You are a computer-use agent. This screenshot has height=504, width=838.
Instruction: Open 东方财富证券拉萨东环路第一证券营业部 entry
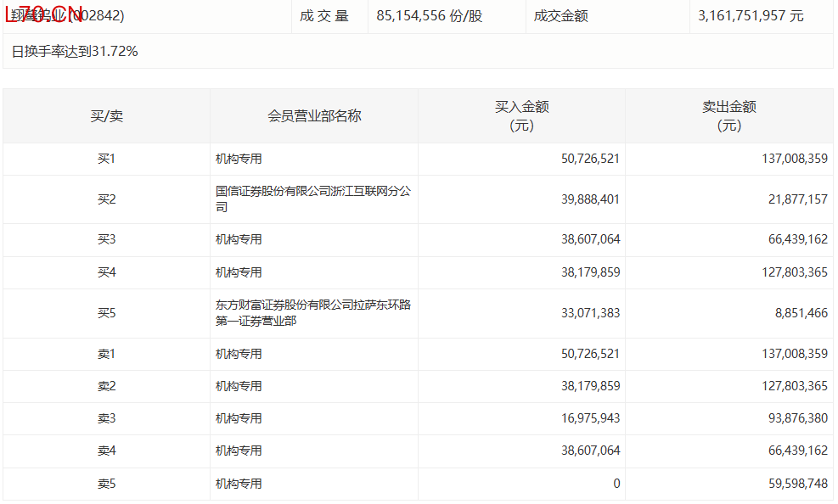[x=312, y=313]
